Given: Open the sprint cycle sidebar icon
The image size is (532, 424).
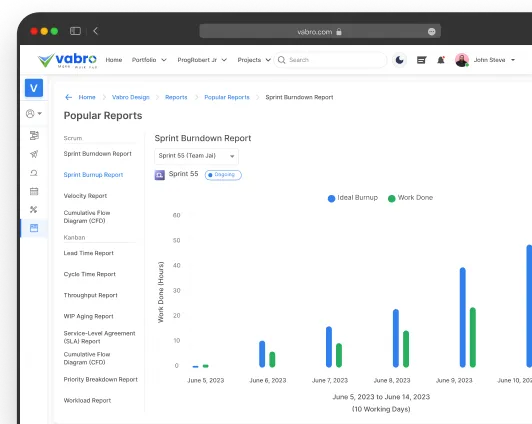Looking at the screenshot, I should click(x=34, y=173).
